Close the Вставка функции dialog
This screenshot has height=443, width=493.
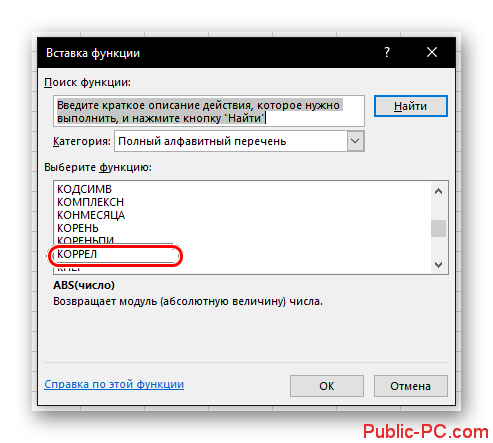pyautogui.click(x=432, y=52)
